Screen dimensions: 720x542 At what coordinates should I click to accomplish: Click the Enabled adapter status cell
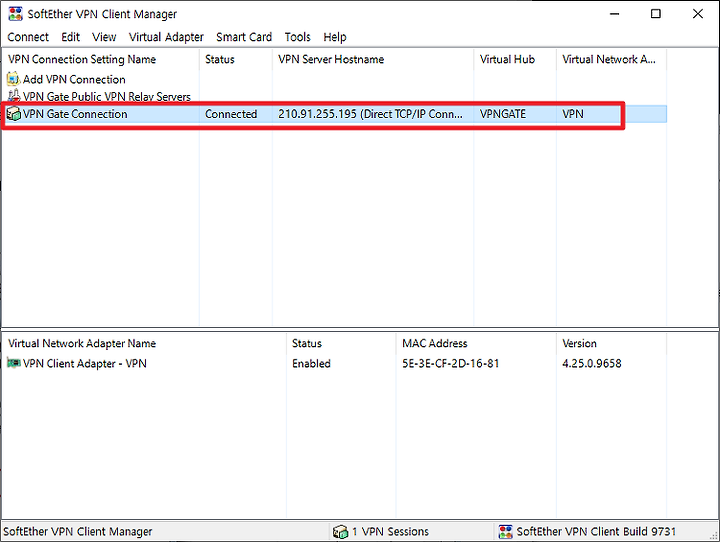click(311, 363)
